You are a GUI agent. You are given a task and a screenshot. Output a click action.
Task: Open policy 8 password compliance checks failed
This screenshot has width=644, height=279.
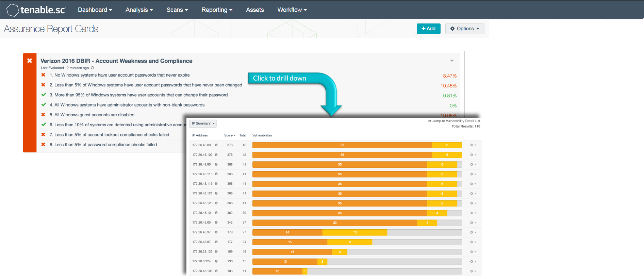[103, 145]
